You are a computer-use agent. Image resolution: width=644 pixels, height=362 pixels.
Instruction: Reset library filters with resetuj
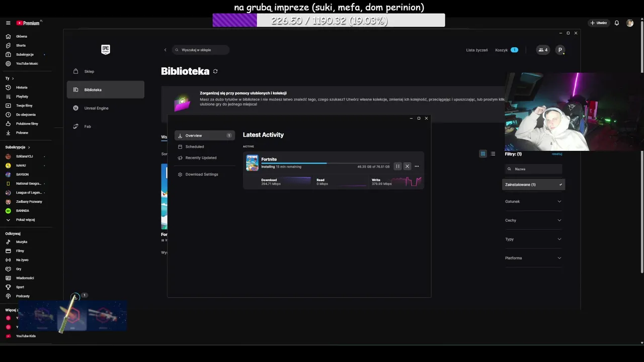[x=557, y=154]
